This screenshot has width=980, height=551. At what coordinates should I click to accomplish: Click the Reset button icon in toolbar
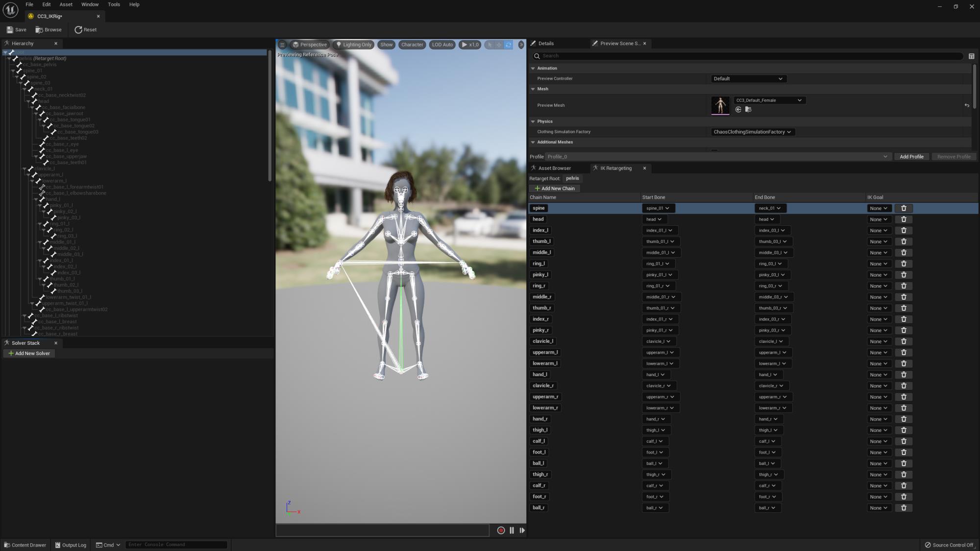click(x=77, y=29)
